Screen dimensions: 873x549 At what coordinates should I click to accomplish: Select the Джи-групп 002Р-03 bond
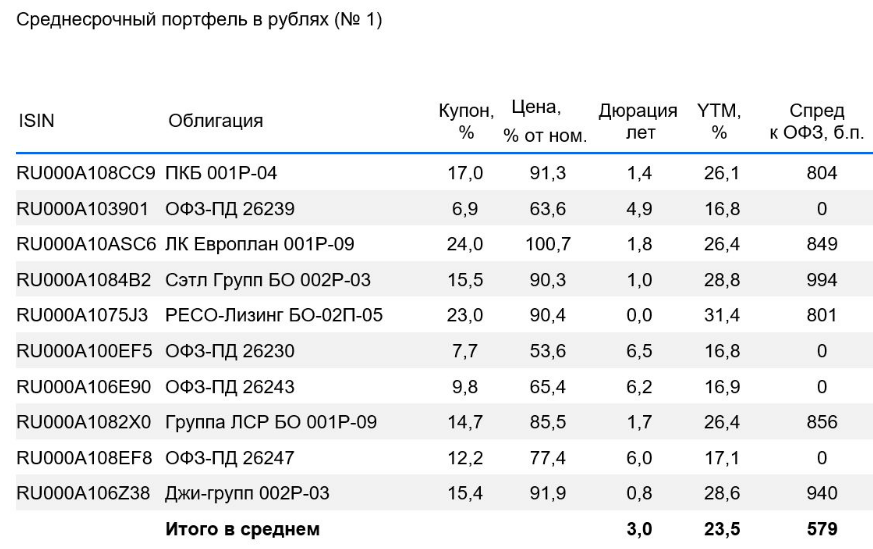pyautogui.click(x=247, y=493)
